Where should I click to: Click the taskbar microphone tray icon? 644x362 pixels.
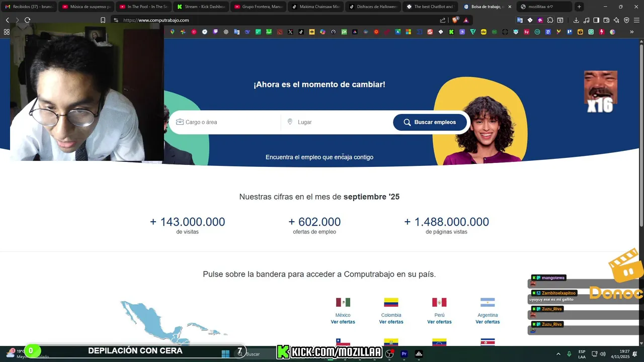[x=569, y=354]
